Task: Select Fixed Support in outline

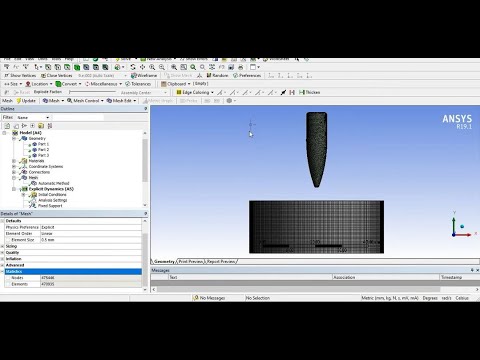Action: [50, 206]
